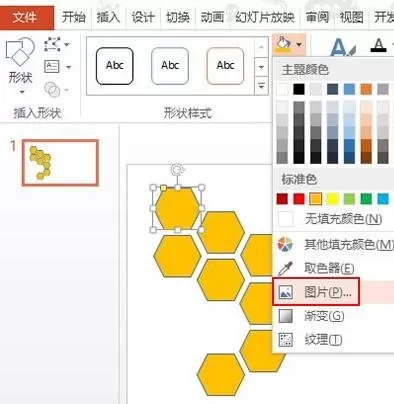Open 纹理(T) texture submenu
The width and height of the screenshot is (394, 404).
(333, 340)
